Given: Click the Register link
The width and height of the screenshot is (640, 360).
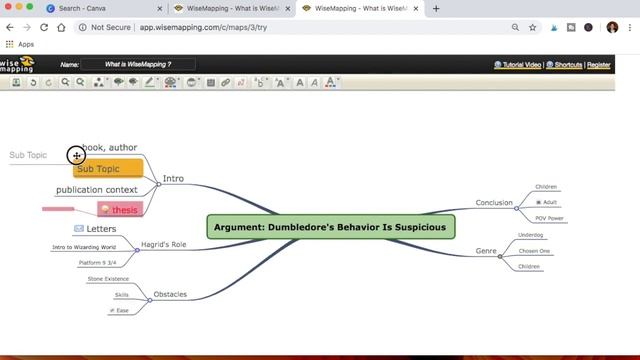Looking at the screenshot, I should (x=598, y=64).
